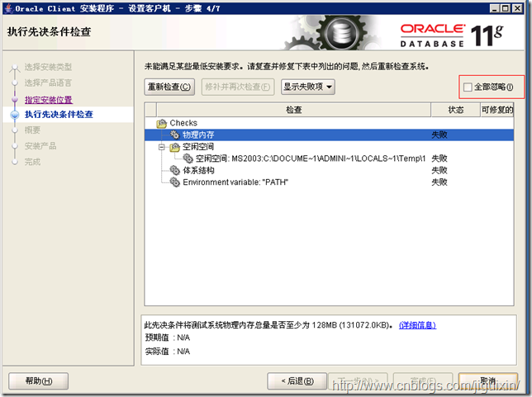Click the 修补并再次检查(F) button

pyautogui.click(x=238, y=87)
